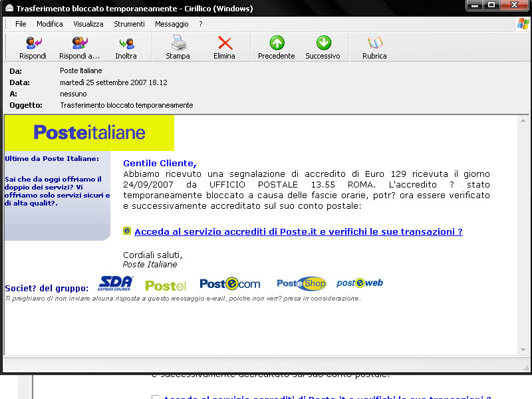Open the Strumenti menu
The width and height of the screenshot is (532, 399).
point(129,24)
